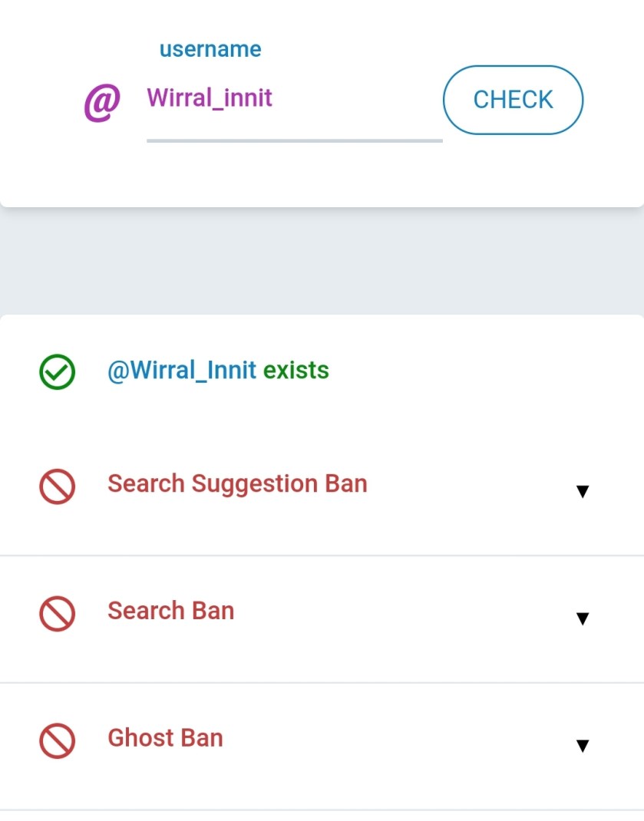This screenshot has width=644, height=821.
Task: Focus the username input containing Wirral_innit
Action: [292, 99]
